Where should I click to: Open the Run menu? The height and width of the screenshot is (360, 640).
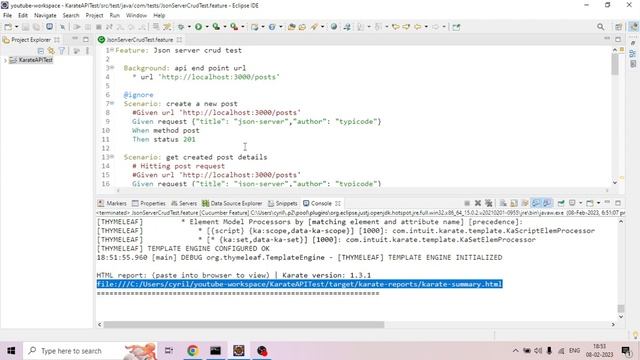click(x=115, y=16)
